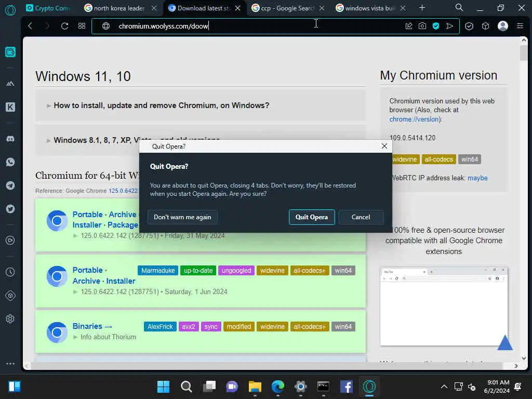Open the Extensions cube icon in sidebar
Screen dimensions: 532x399
10,296
